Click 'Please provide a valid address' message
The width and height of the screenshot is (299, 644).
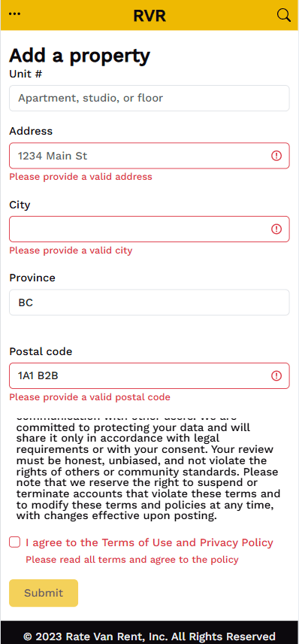coord(81,177)
